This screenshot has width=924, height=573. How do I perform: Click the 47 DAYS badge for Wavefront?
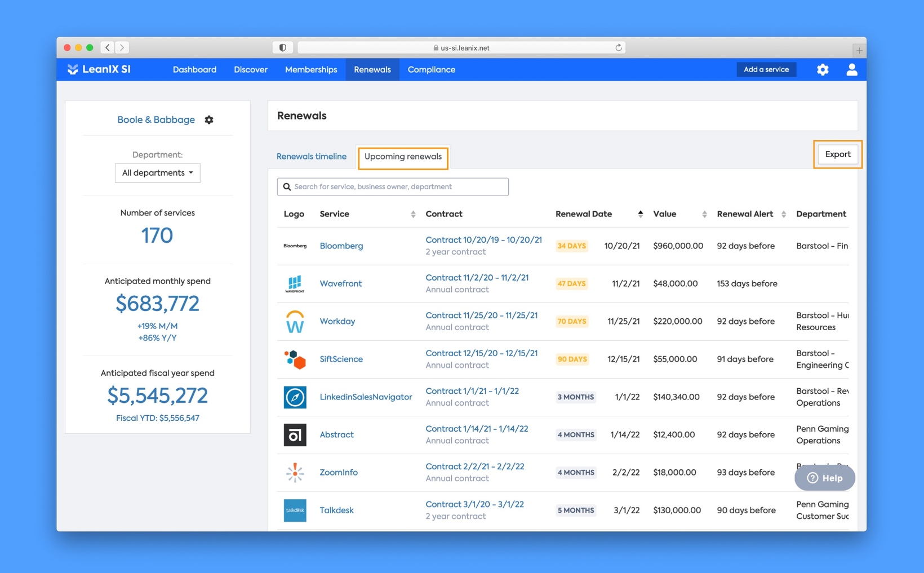[x=572, y=283]
